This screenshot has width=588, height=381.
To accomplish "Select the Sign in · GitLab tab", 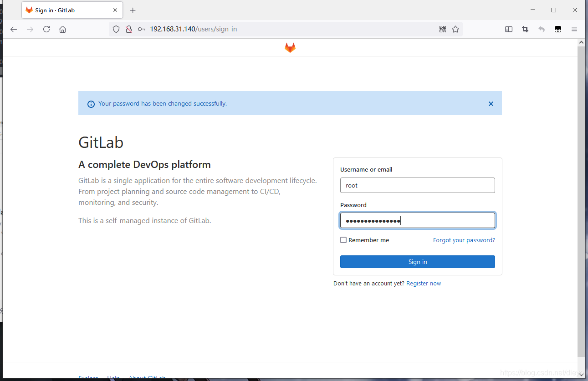I will coord(72,10).
